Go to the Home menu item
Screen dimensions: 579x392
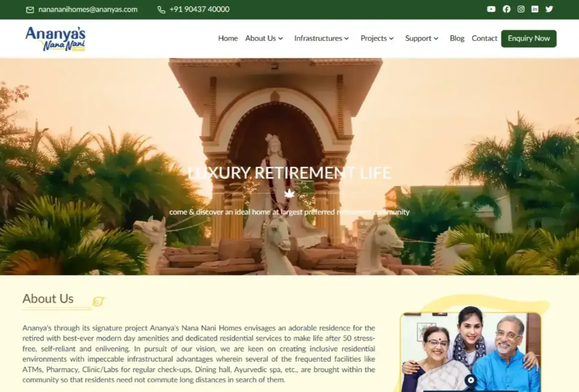pos(228,39)
